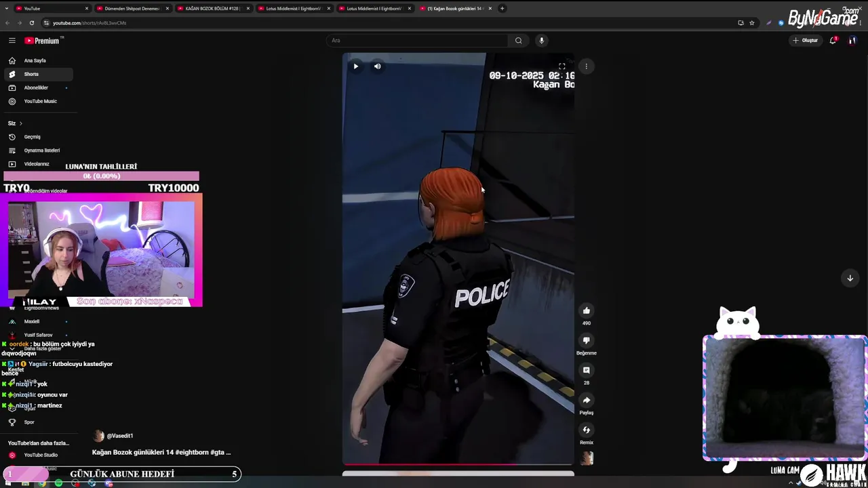
Task: Reload the page
Action: pos(32,23)
